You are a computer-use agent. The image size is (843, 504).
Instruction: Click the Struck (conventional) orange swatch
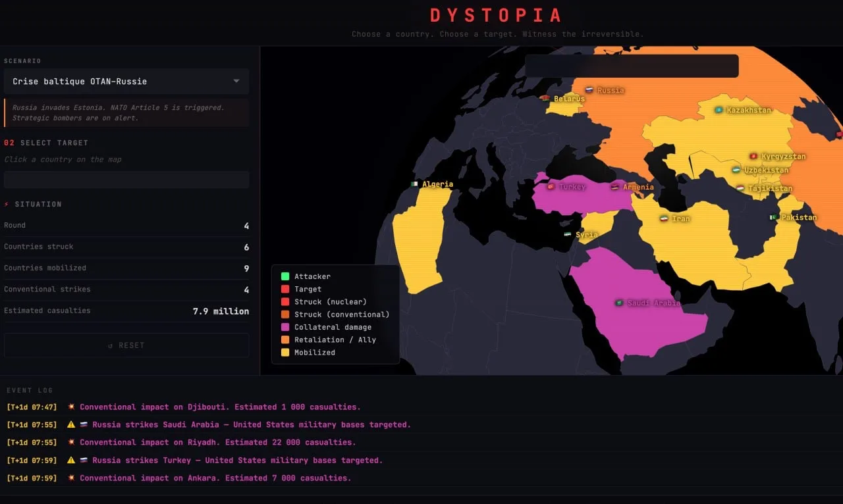(285, 315)
